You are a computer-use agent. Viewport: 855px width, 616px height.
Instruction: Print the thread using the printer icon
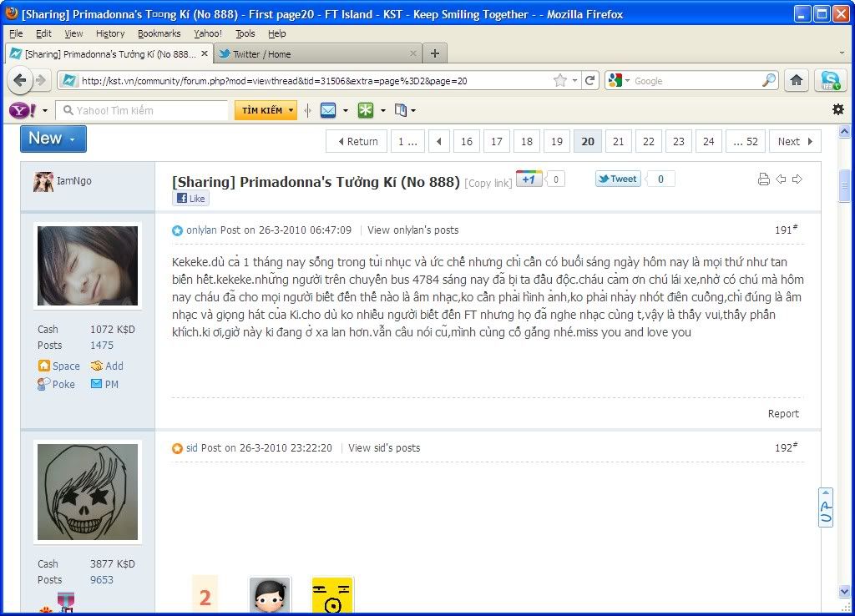click(x=764, y=179)
